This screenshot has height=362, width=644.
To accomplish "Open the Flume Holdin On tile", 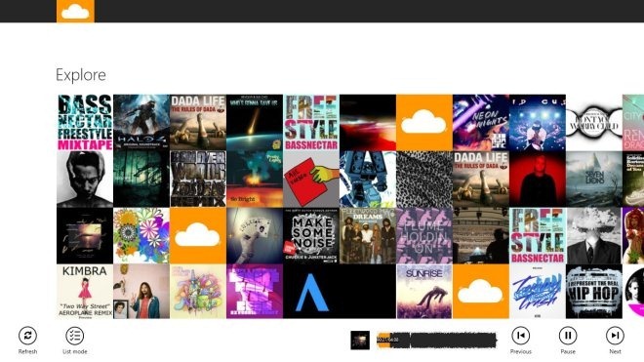I will coord(424,235).
